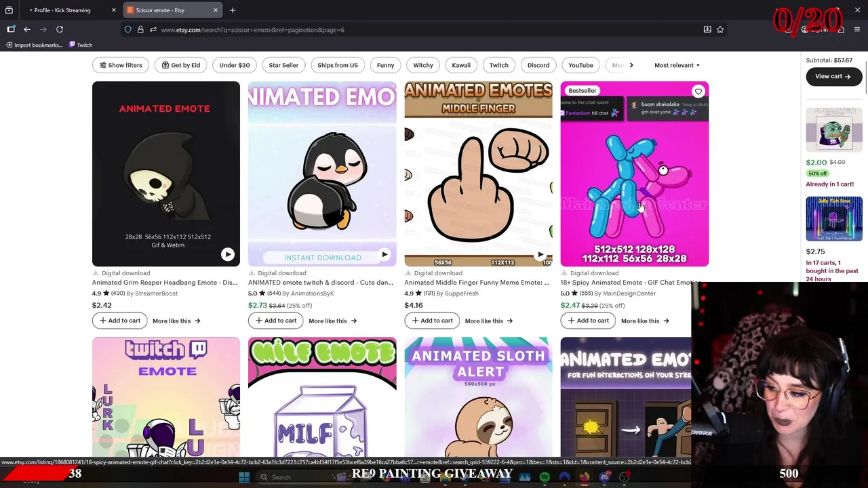
Task: Open Animated Sloth Alert thumbnail
Action: pos(478,397)
